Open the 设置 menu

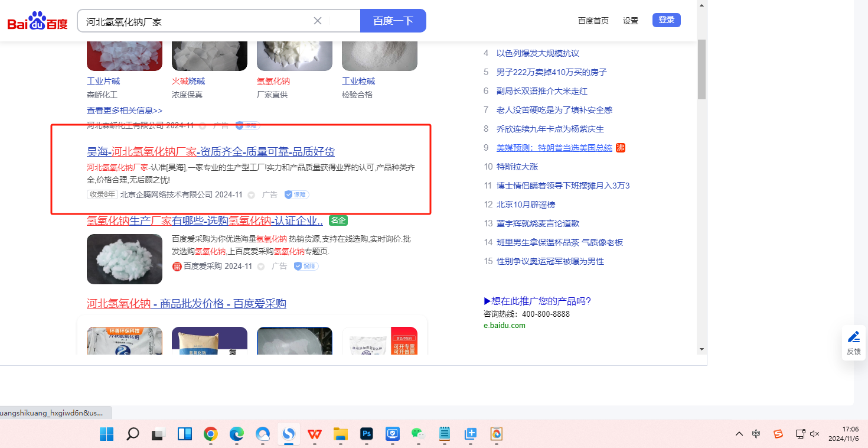[631, 21]
